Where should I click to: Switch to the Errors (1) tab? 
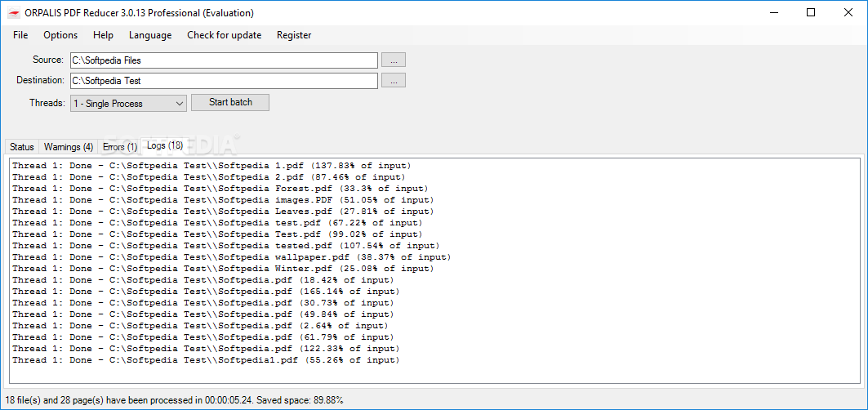[120, 147]
